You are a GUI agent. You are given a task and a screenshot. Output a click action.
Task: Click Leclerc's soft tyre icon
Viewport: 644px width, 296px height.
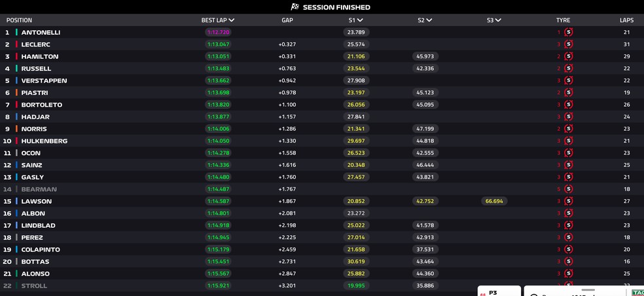(x=569, y=45)
